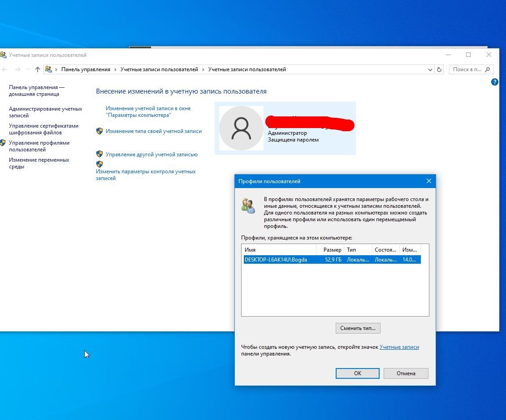
Task: Select the Панель управления breadcrumb item
Action: [x=86, y=69]
